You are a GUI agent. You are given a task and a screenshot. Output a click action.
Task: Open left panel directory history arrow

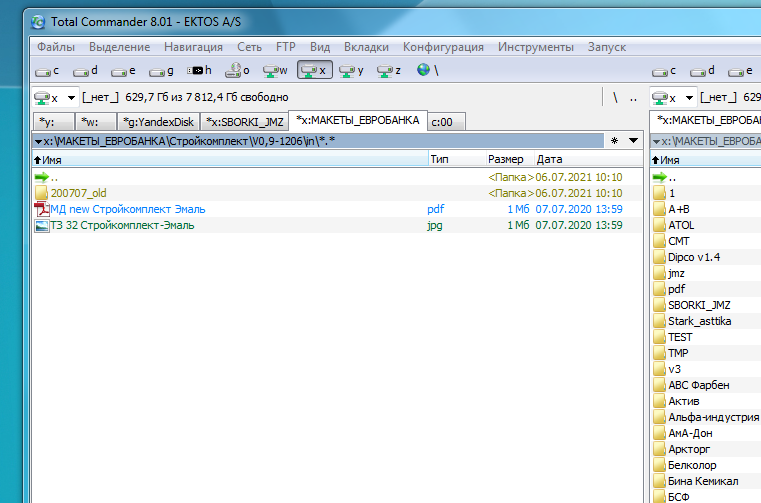tap(633, 141)
